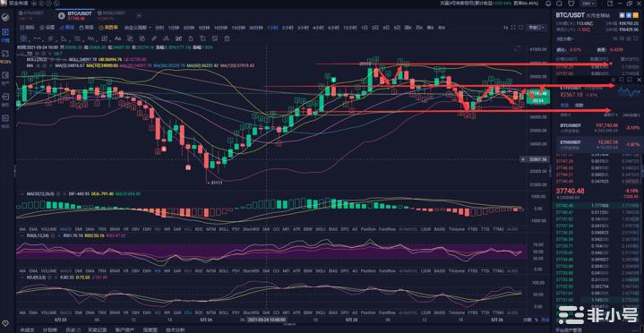Switch RSI pane to BOLL indicator
Image resolution: width=644 pixels, height=333 pixels.
coord(224,271)
